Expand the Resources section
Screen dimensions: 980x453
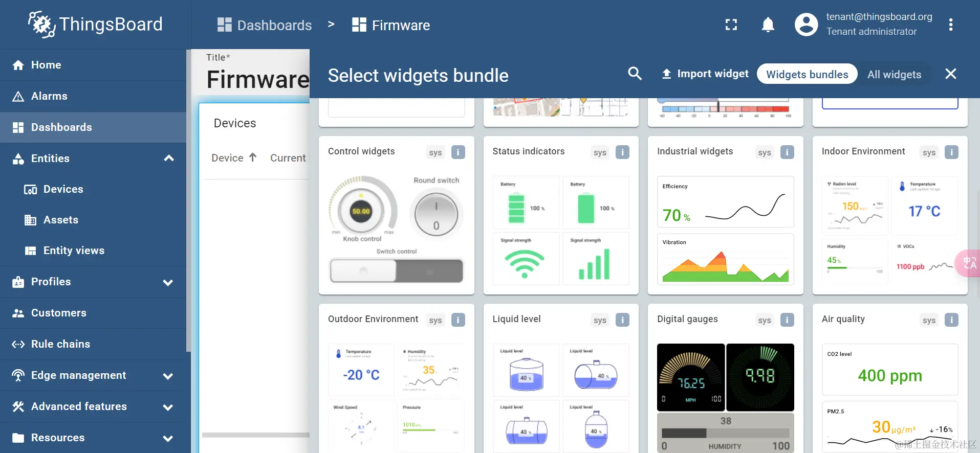pos(168,438)
